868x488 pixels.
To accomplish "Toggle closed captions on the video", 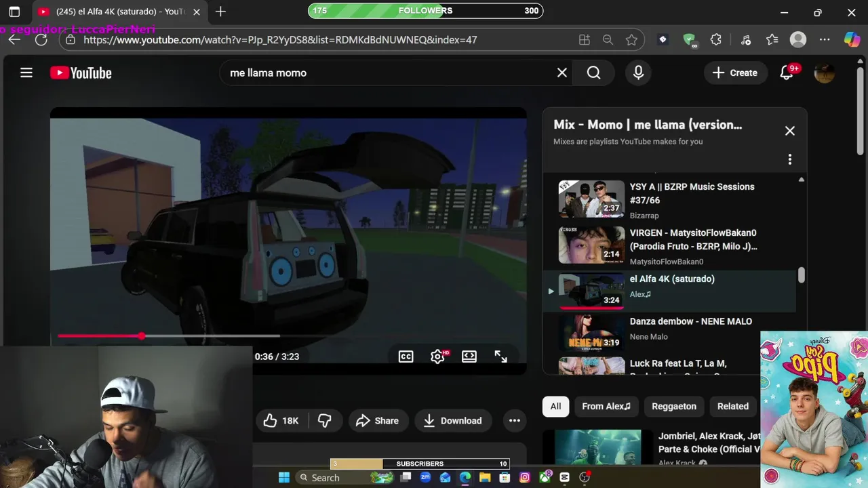I will [406, 357].
